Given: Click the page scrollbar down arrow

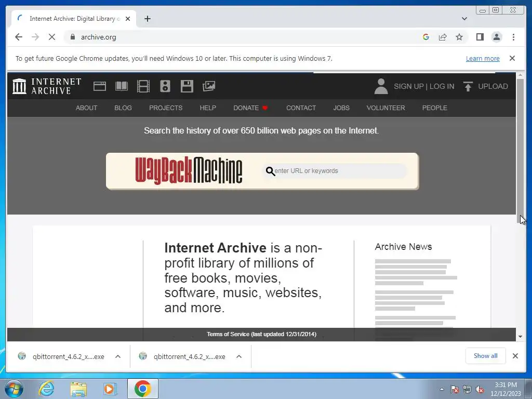Looking at the screenshot, I should pos(520,337).
